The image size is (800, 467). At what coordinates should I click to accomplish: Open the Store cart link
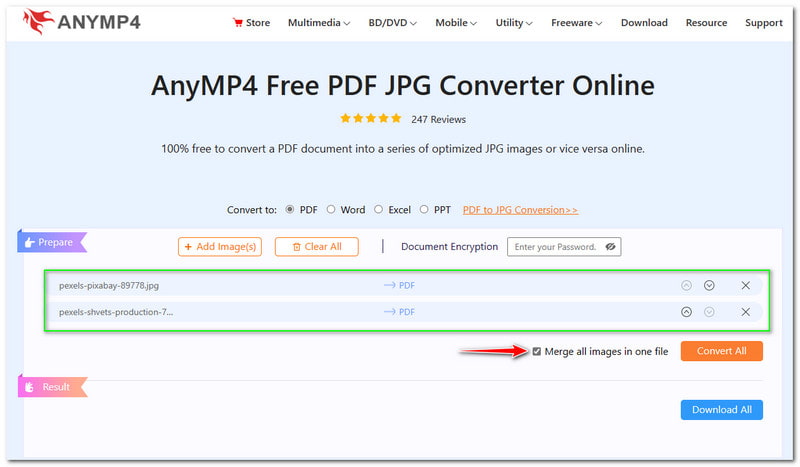(x=251, y=22)
